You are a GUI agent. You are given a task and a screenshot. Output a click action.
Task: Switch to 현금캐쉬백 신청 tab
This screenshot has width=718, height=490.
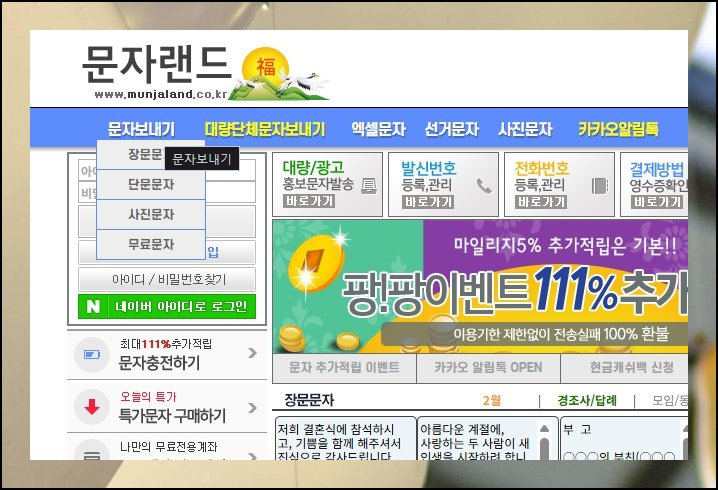631,368
